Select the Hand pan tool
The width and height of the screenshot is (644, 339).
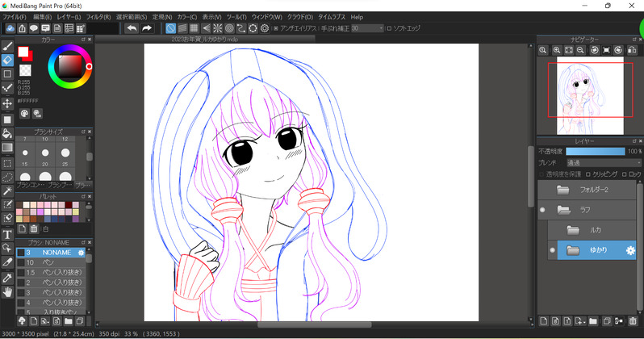[7, 292]
